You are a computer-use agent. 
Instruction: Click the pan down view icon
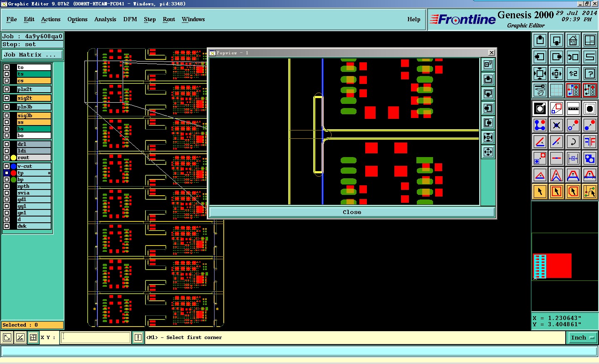[557, 40]
